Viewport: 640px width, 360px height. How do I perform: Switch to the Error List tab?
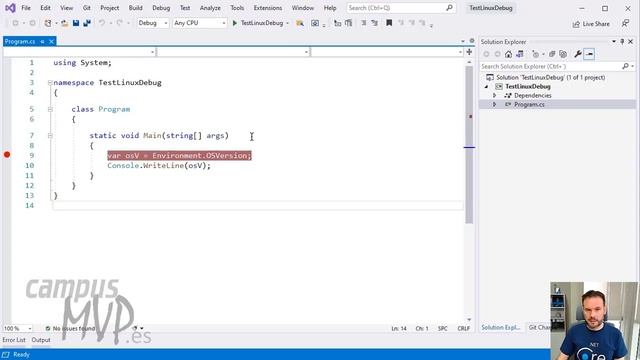coord(14,340)
